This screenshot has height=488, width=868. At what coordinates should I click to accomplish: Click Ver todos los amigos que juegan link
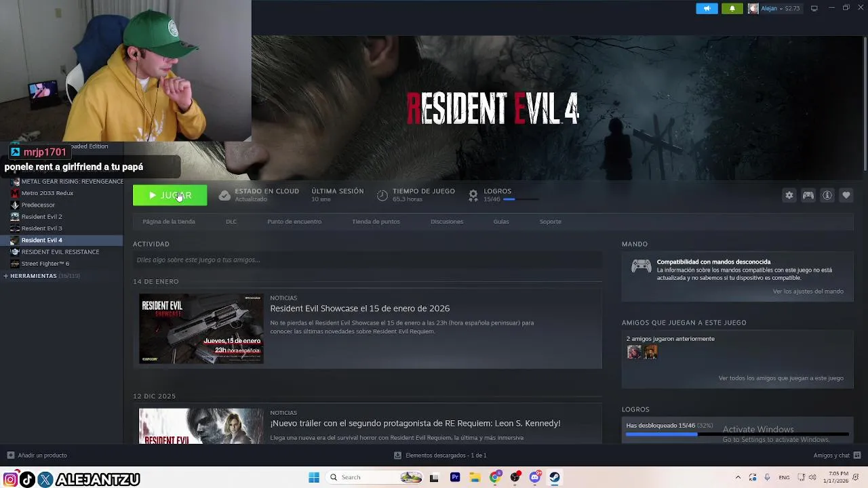coord(781,378)
